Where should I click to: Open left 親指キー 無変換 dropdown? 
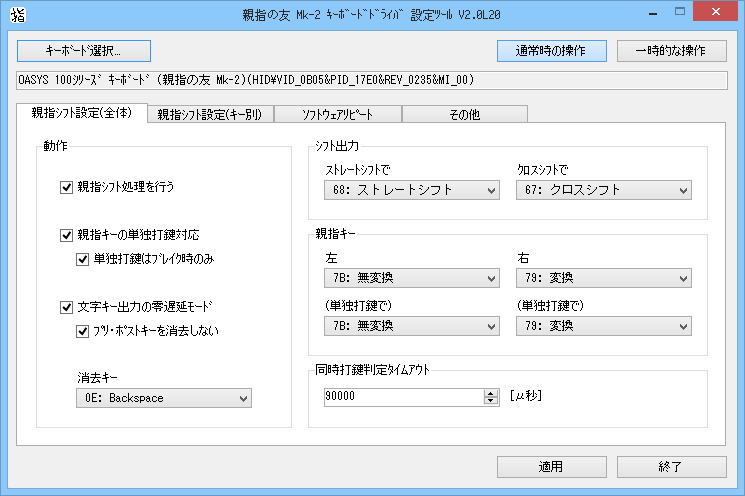pos(411,278)
